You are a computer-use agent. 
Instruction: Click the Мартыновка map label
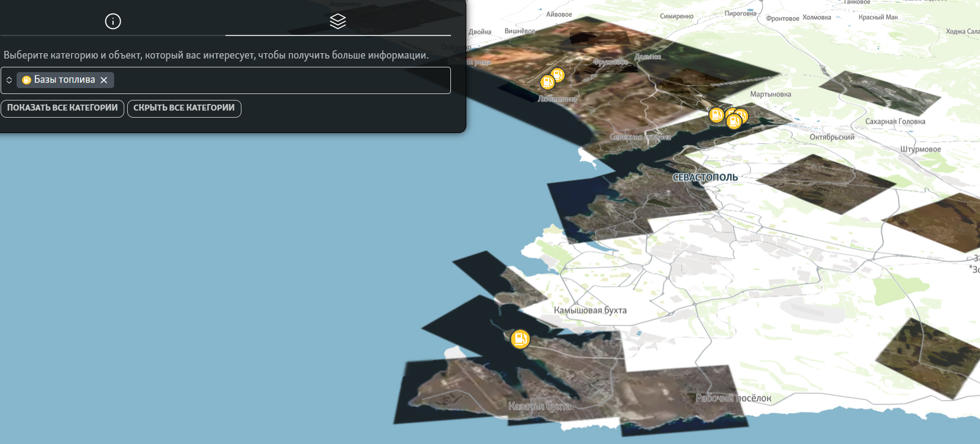point(770,94)
